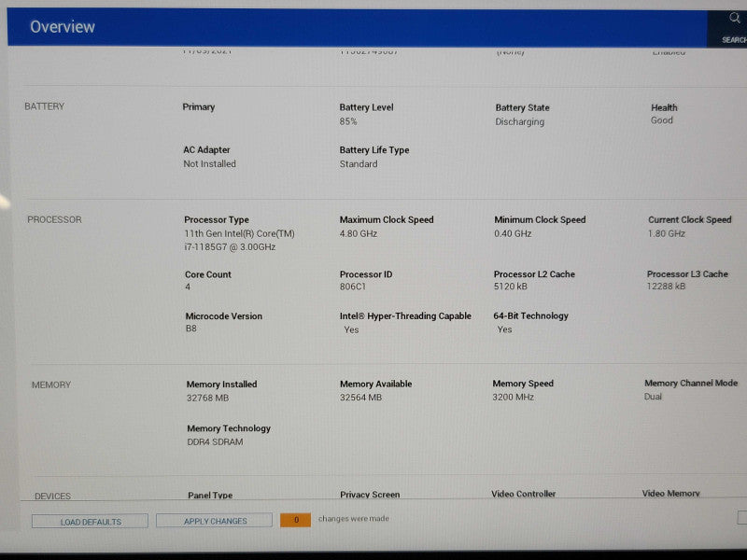Click the Primary battery label
This screenshot has width=747, height=560.
(x=199, y=107)
